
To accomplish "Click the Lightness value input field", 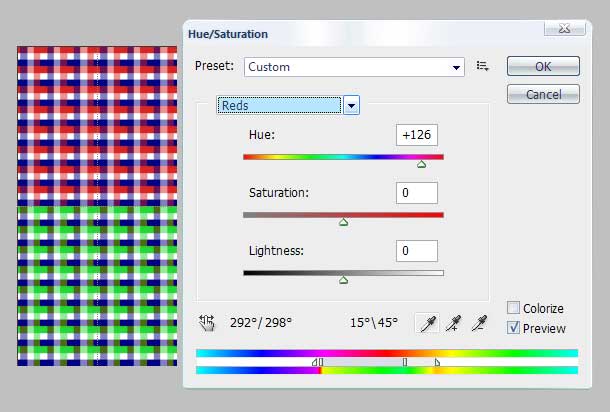I will tap(416, 250).
